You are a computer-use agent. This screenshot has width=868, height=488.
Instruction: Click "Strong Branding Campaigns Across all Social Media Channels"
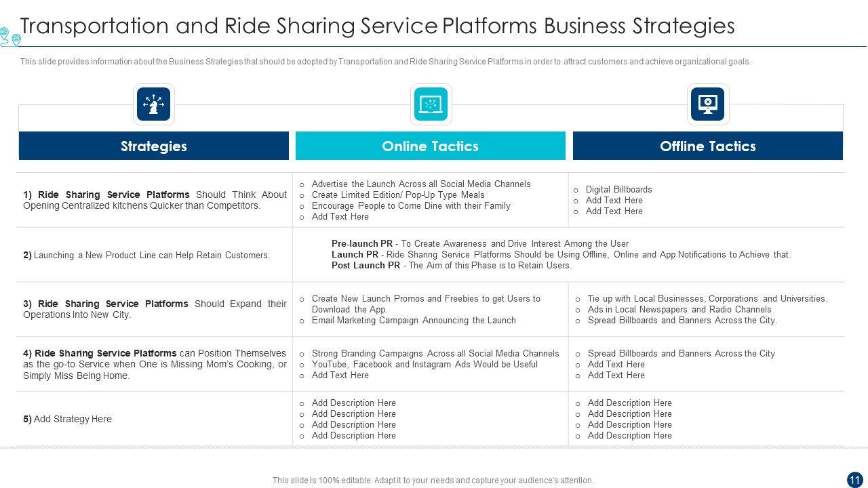(435, 354)
